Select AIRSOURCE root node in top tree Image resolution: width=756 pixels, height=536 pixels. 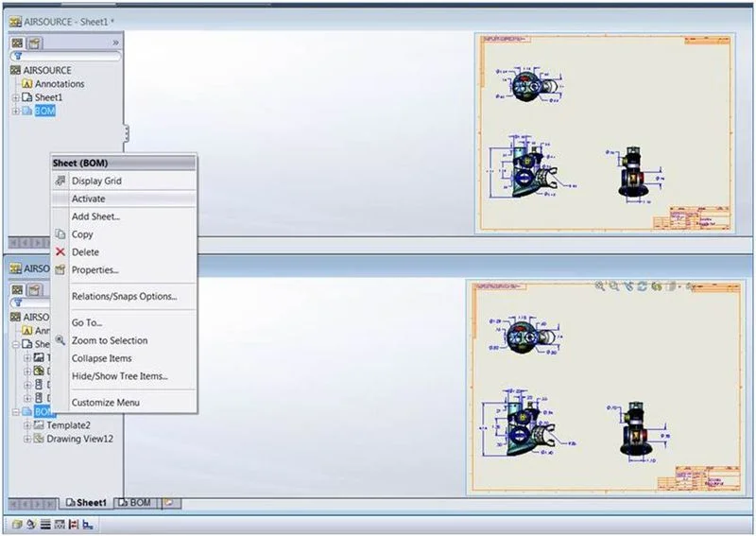click(41, 70)
